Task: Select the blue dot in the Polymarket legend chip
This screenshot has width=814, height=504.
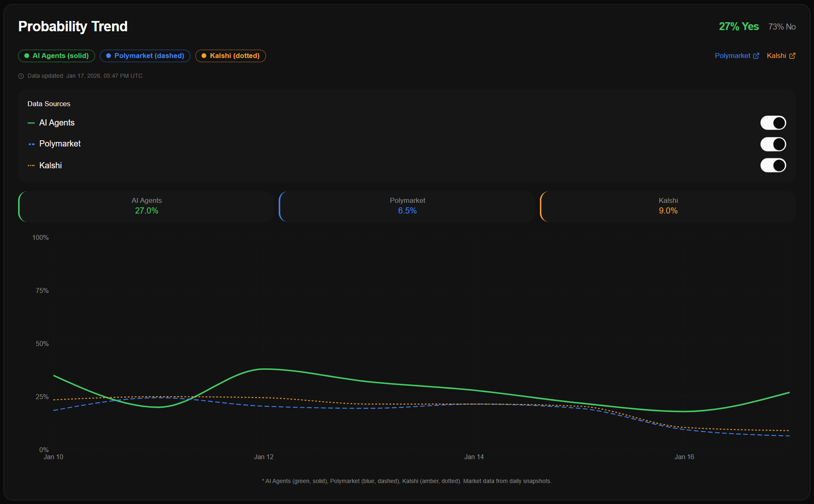Action: [109, 56]
